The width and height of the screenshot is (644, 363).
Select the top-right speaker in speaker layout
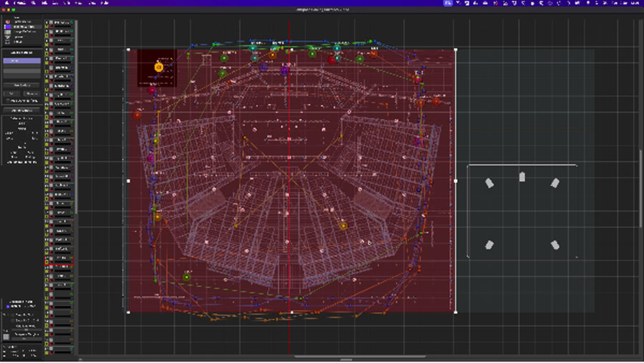[x=555, y=183]
